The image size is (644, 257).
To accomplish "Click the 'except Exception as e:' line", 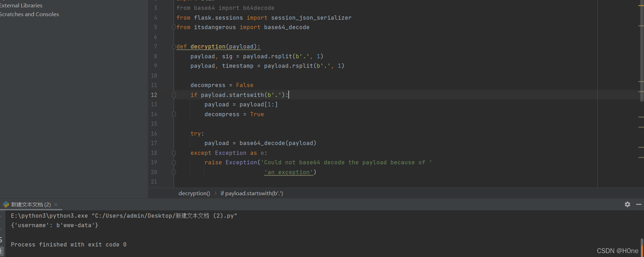I will click(229, 153).
